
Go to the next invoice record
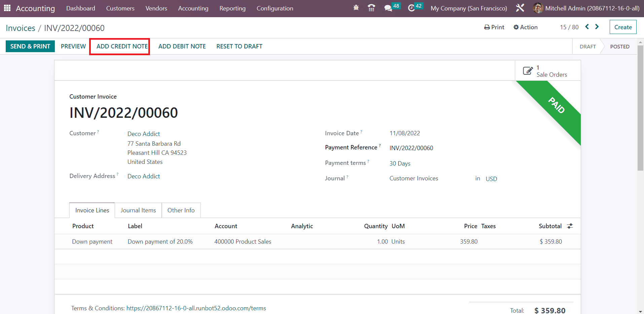(x=597, y=27)
